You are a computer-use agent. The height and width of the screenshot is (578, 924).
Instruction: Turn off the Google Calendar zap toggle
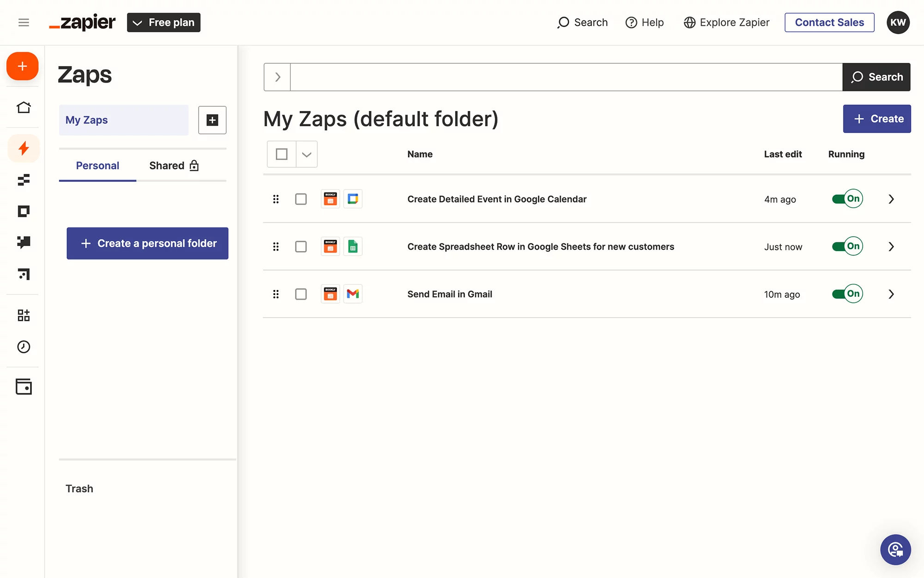(x=847, y=199)
